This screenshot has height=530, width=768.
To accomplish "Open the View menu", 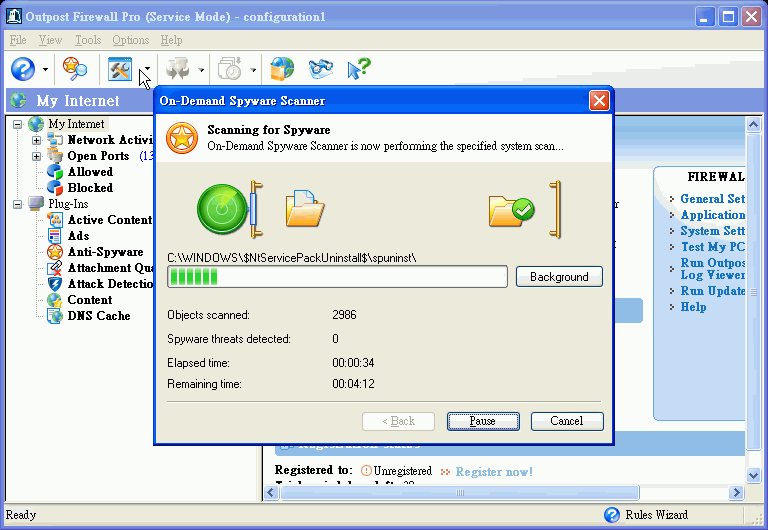I will click(x=50, y=40).
